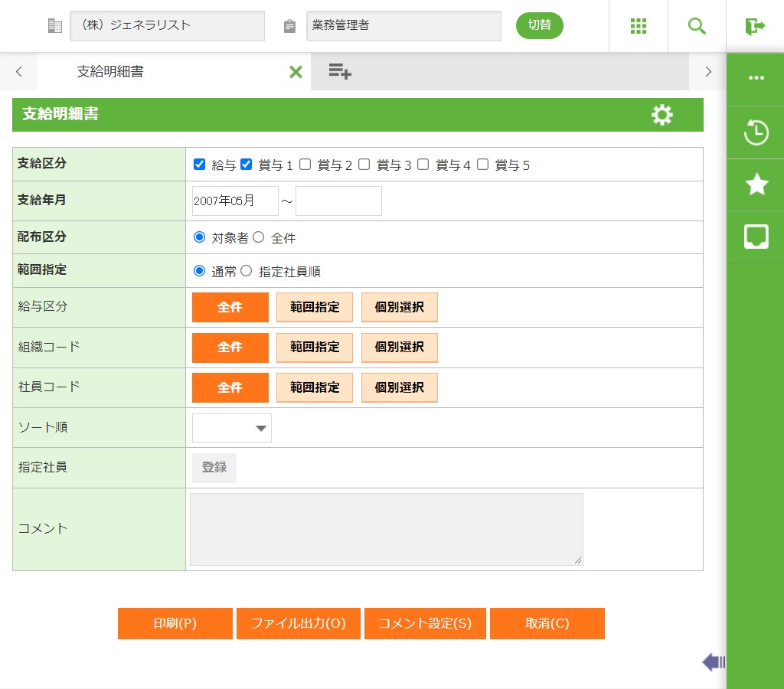Open the history clock icon in sidebar
The image size is (784, 689).
pyautogui.click(x=756, y=132)
